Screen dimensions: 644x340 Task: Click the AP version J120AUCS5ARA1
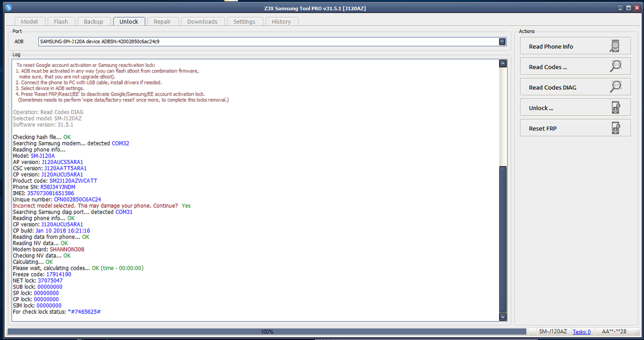pos(62,162)
